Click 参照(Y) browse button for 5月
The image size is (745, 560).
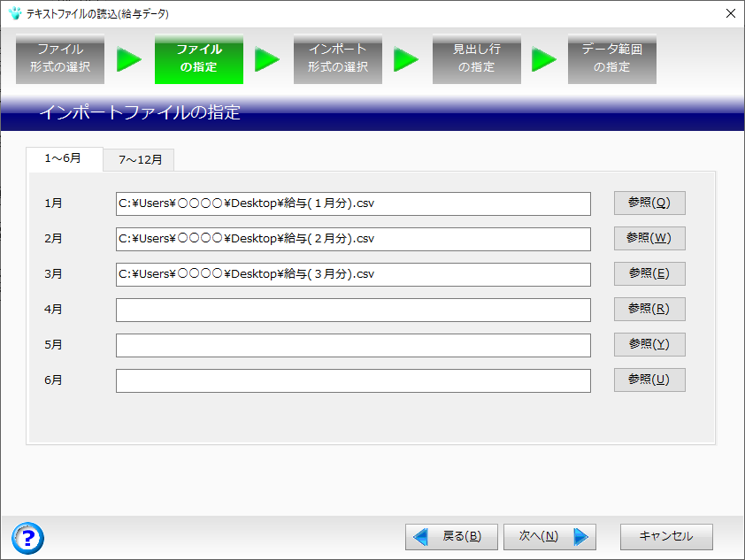[x=649, y=344]
